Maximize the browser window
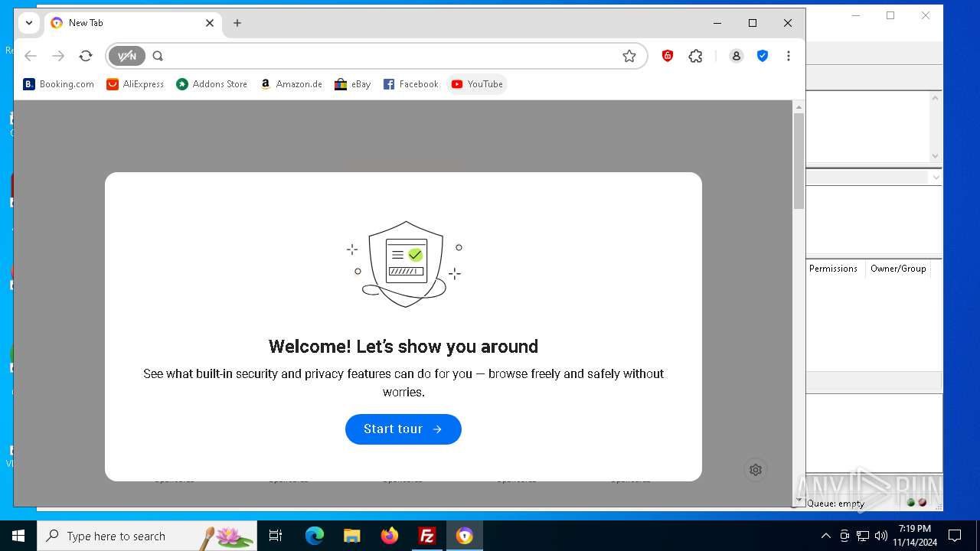 coord(753,23)
